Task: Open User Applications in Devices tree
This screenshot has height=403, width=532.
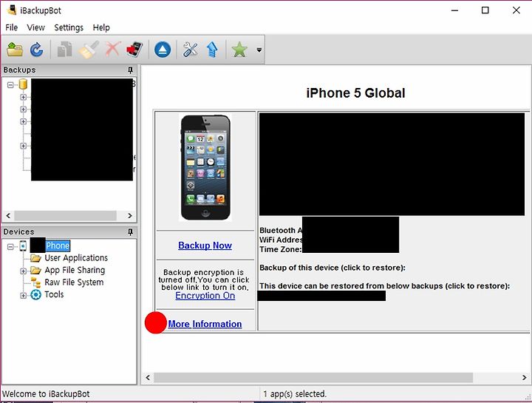Action: pos(76,258)
